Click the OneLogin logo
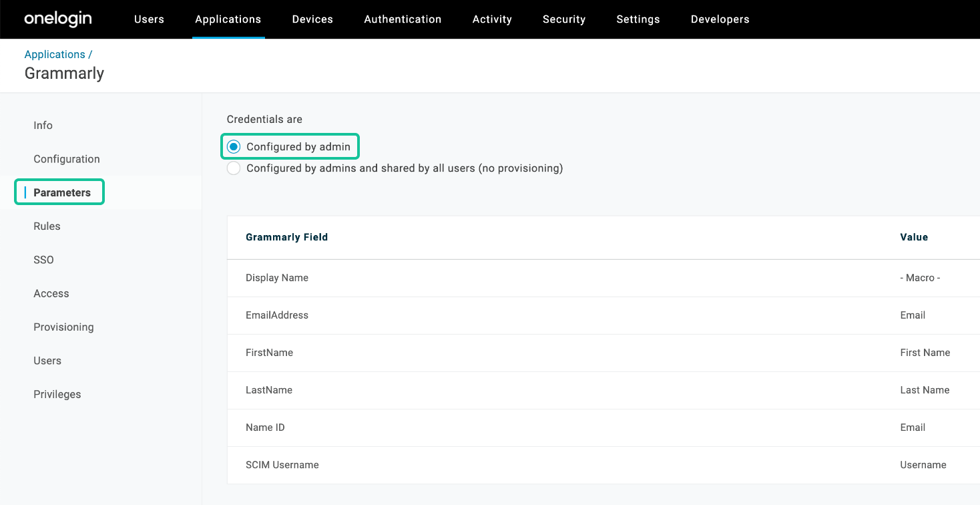980x505 pixels. (x=58, y=19)
